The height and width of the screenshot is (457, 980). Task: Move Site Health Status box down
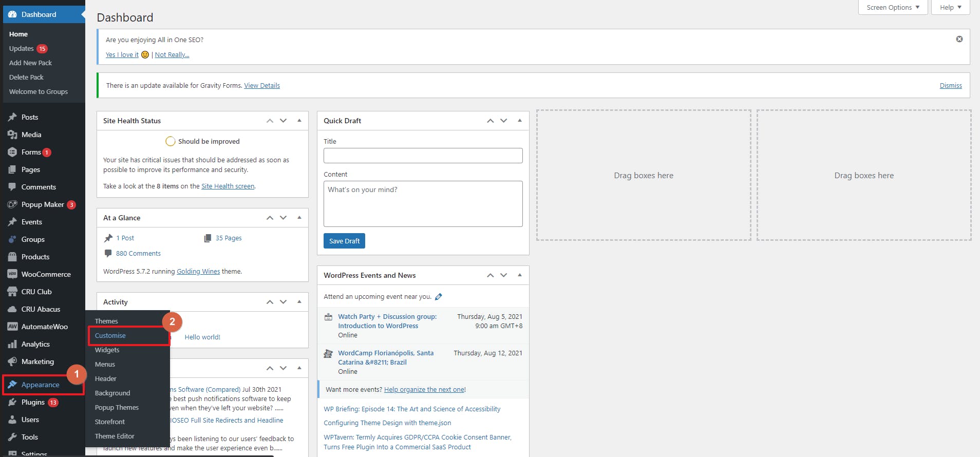point(283,121)
